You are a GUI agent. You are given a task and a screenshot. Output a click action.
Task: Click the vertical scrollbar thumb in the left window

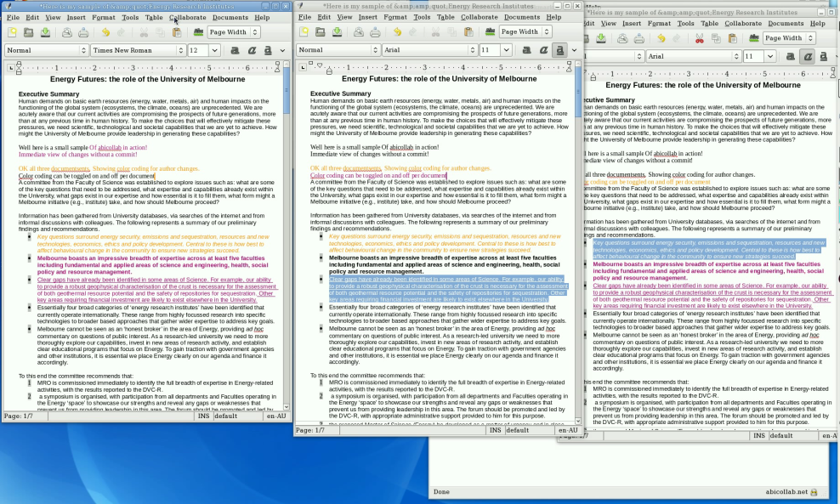(286, 91)
